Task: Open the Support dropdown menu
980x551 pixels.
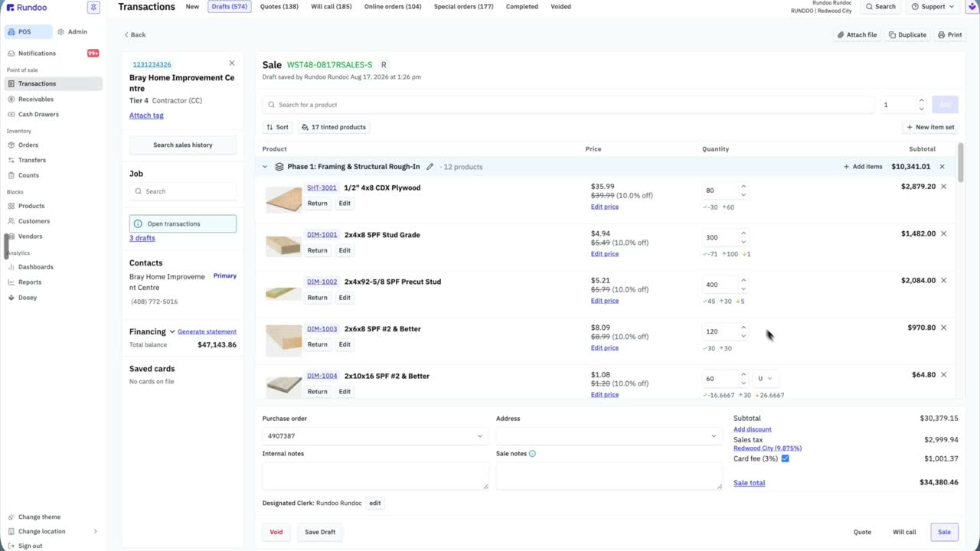Action: click(x=933, y=7)
